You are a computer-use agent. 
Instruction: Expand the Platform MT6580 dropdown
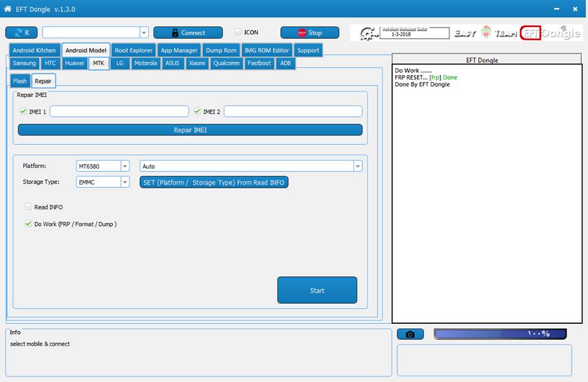125,166
